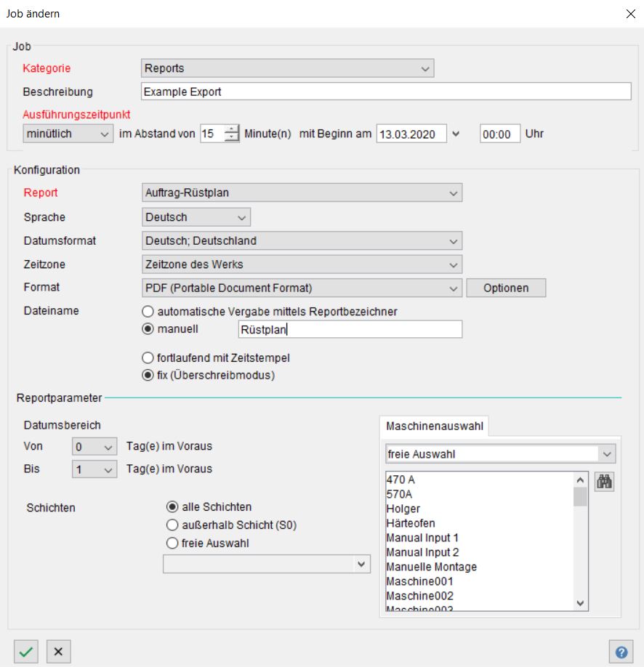Confirm the job with green checkmark button
644x667 pixels.
(26, 651)
